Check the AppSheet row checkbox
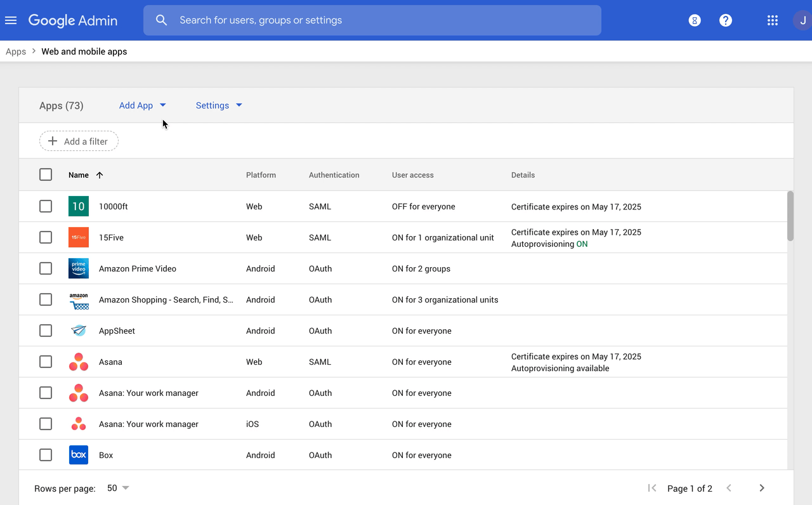Viewport: 812px width, 505px height. click(x=46, y=331)
